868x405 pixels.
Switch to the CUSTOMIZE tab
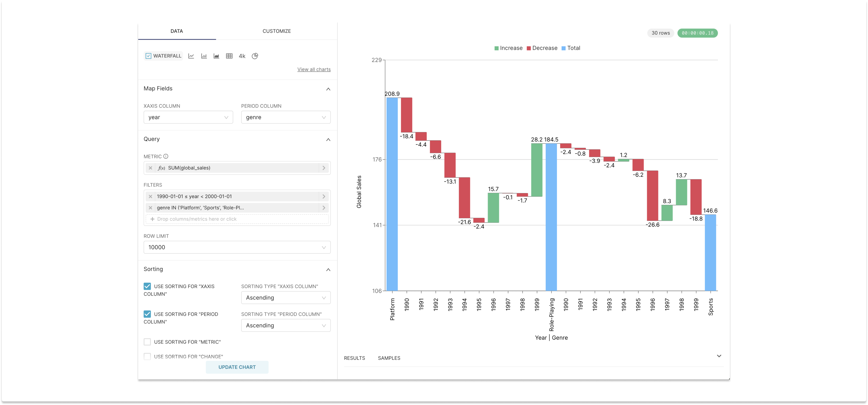276,31
